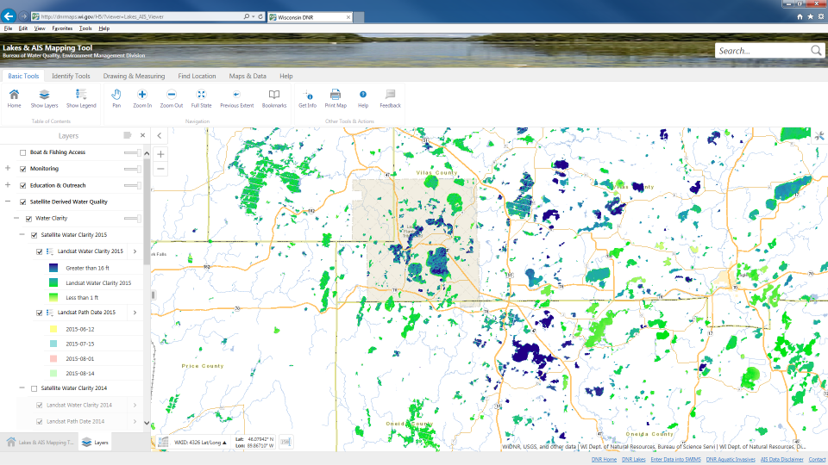The image size is (828, 465).
Task: Activate the Zoom In tool
Action: [x=142, y=98]
